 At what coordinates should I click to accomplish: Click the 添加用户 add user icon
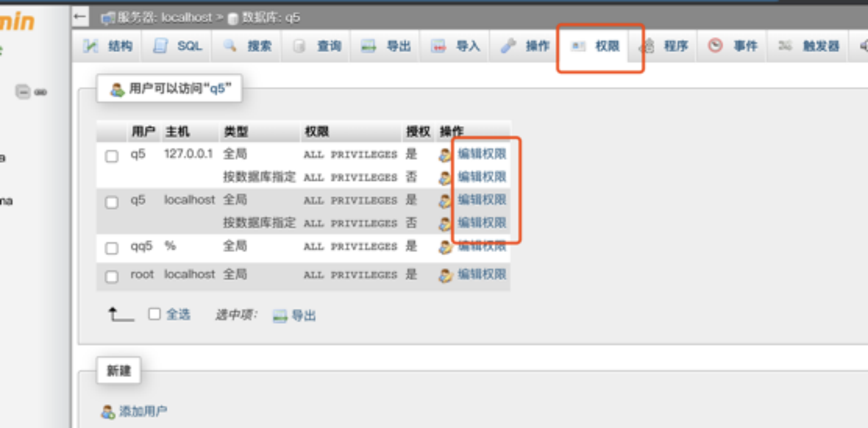click(x=108, y=412)
